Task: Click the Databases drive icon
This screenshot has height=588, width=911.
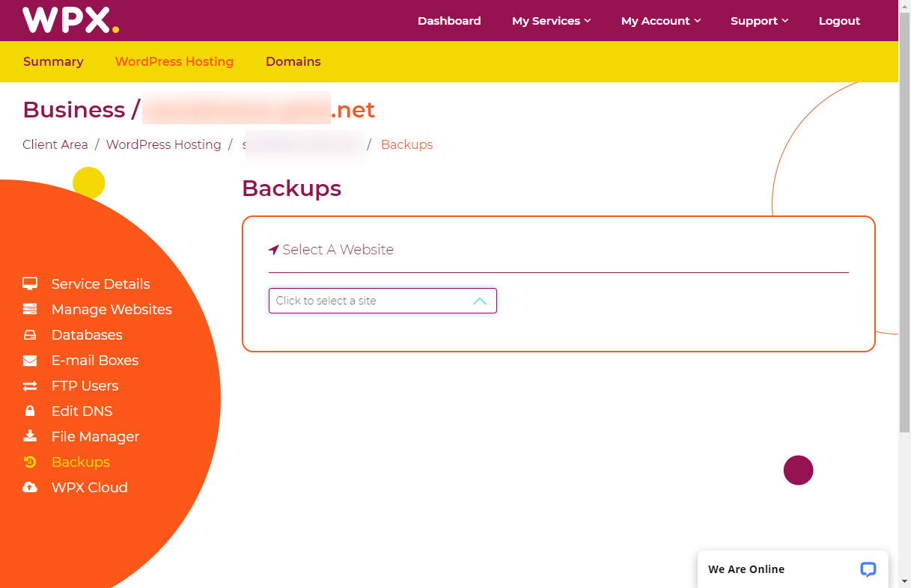Action: [x=30, y=334]
